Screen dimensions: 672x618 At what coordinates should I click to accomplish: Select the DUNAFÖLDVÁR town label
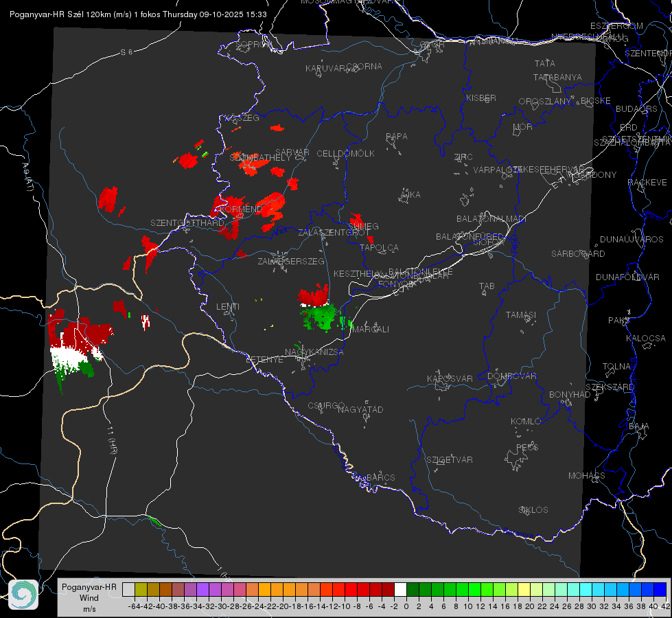click(x=627, y=277)
